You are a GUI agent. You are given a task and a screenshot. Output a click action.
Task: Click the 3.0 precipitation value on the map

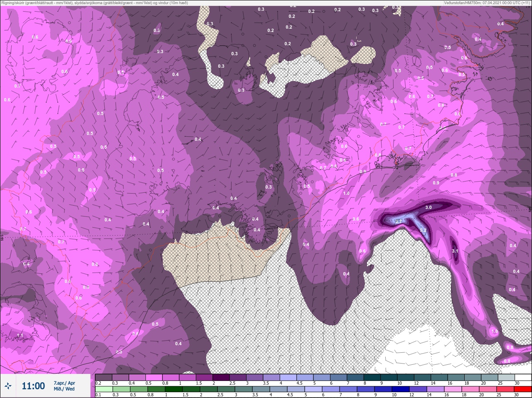(x=429, y=207)
